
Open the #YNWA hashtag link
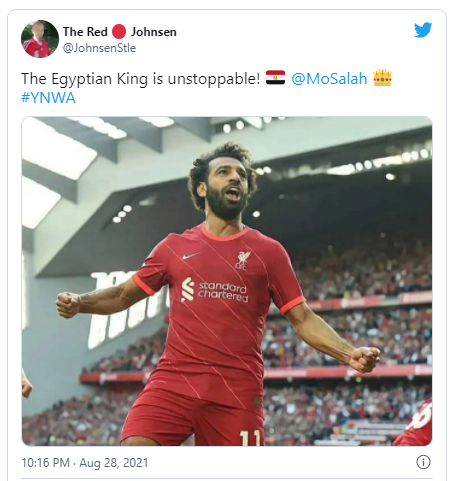pos(48,98)
